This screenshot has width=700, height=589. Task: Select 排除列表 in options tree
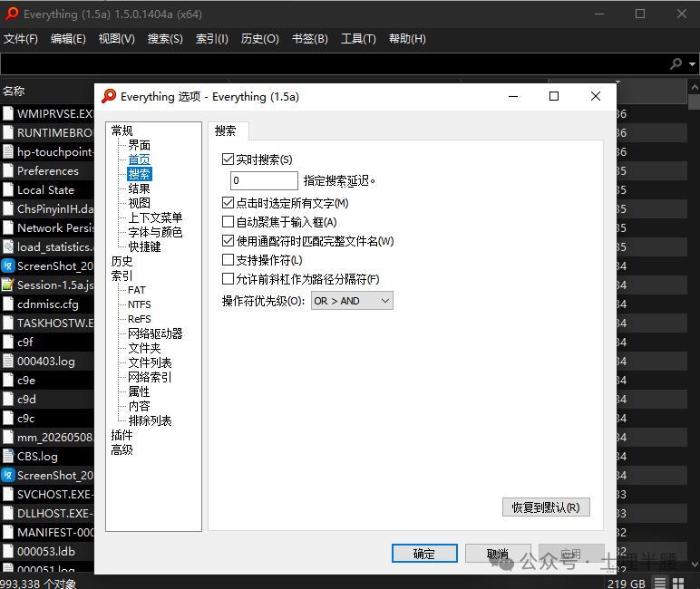click(150, 420)
